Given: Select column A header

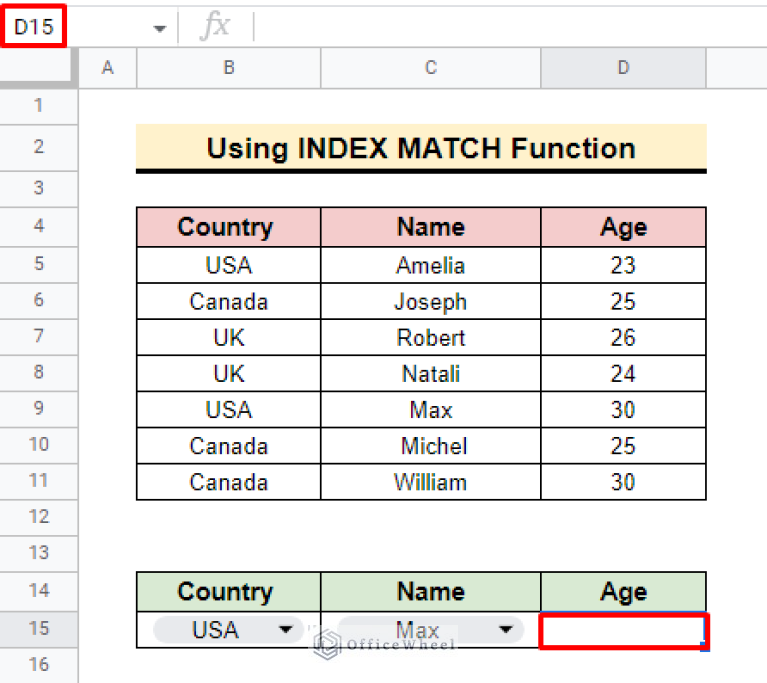Looking at the screenshot, I should coord(107,68).
